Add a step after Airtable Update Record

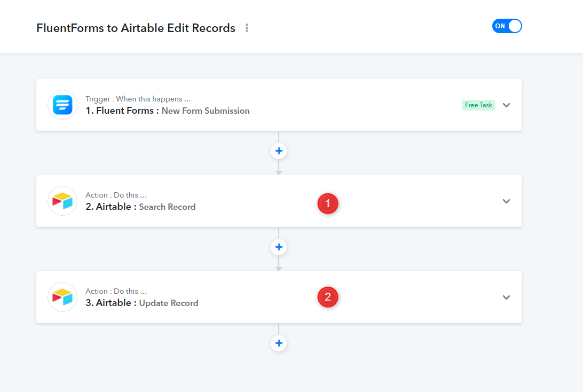[x=279, y=343]
